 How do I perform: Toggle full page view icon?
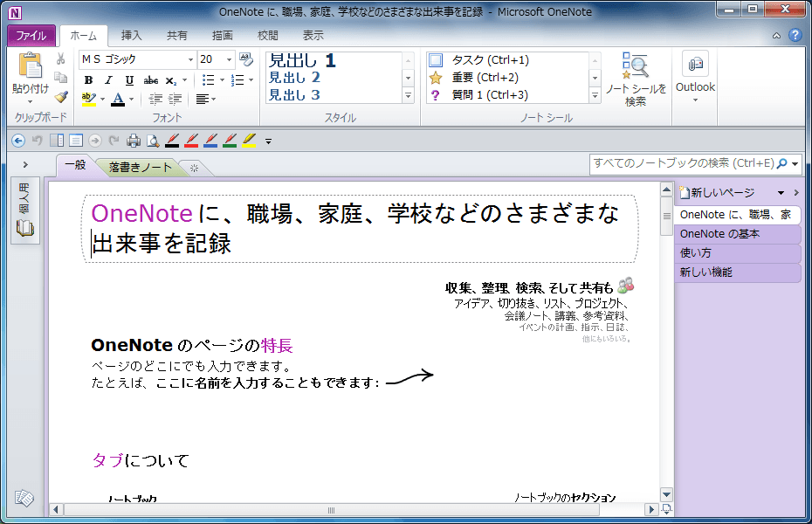(76, 141)
